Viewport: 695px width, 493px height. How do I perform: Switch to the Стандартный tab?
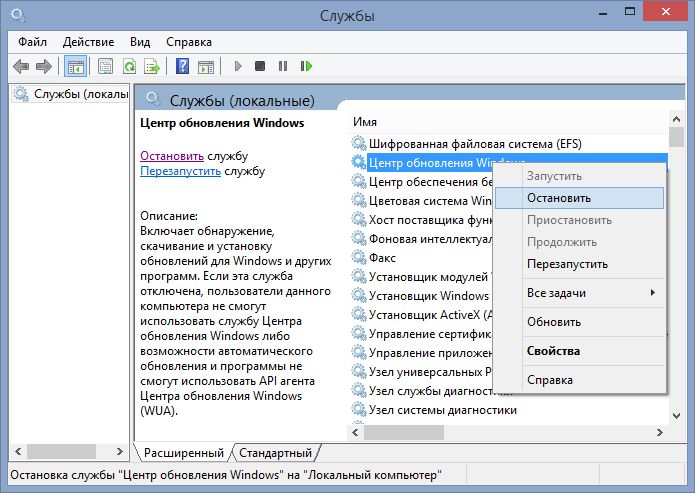pyautogui.click(x=277, y=452)
